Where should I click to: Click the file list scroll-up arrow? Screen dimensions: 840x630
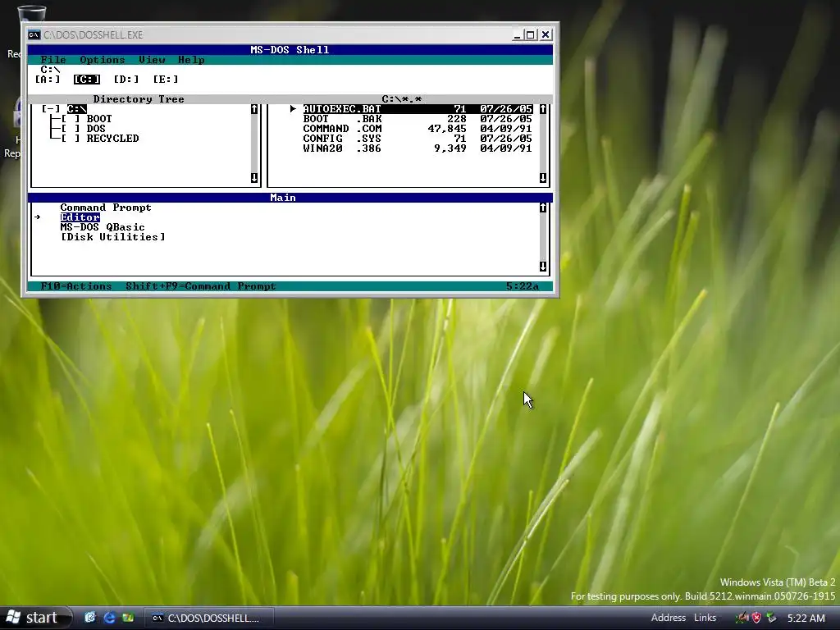pos(543,109)
